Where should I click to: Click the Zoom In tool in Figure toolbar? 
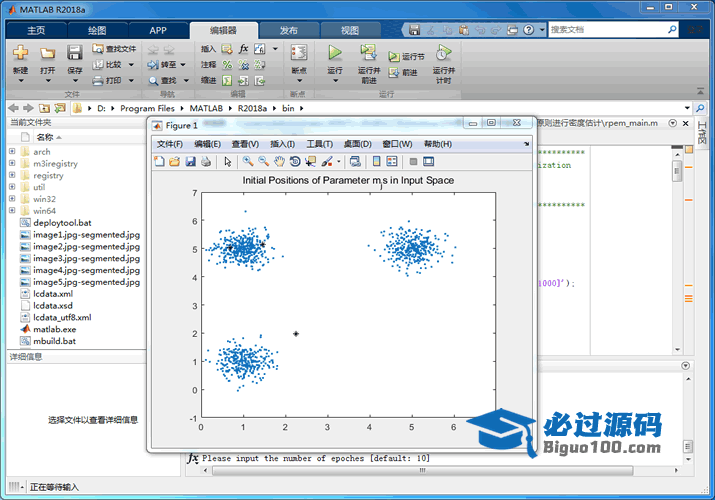(247, 161)
